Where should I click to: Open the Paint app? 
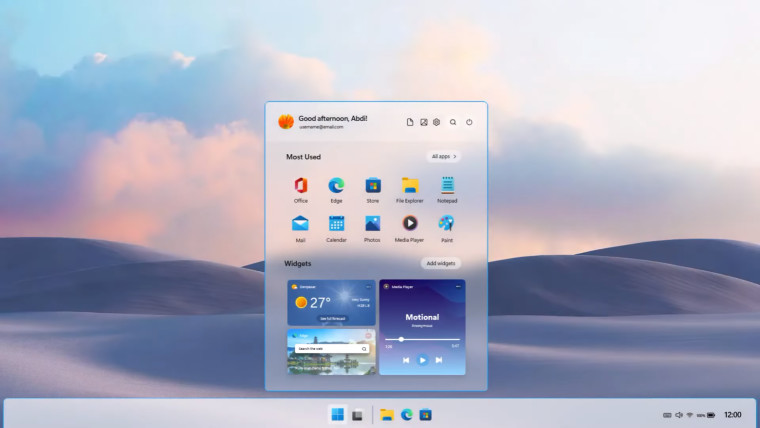(446, 229)
